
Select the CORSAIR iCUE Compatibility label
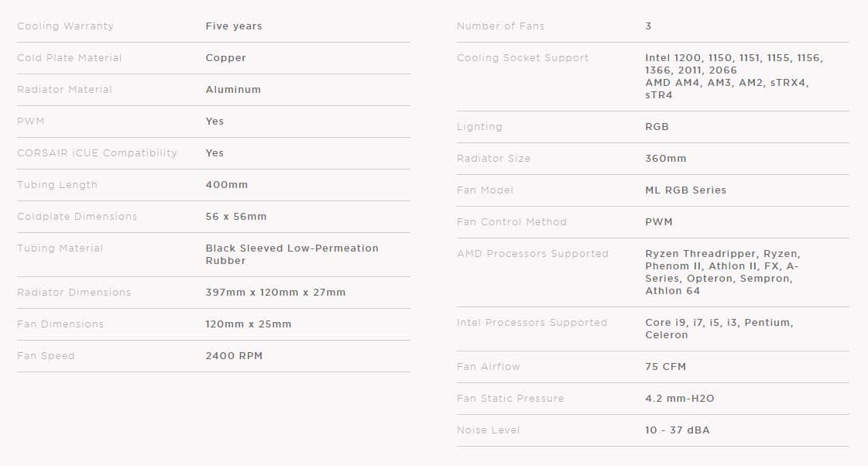(97, 152)
